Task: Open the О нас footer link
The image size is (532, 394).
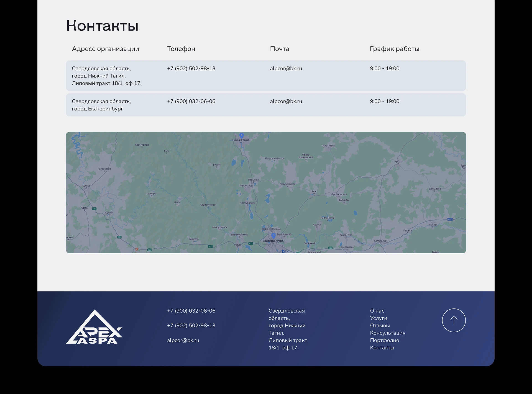Action: [377, 311]
